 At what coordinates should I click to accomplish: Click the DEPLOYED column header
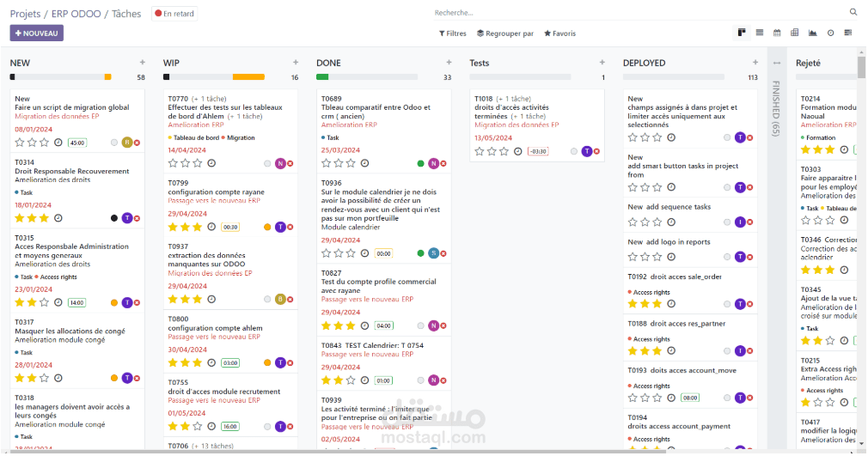coord(644,63)
